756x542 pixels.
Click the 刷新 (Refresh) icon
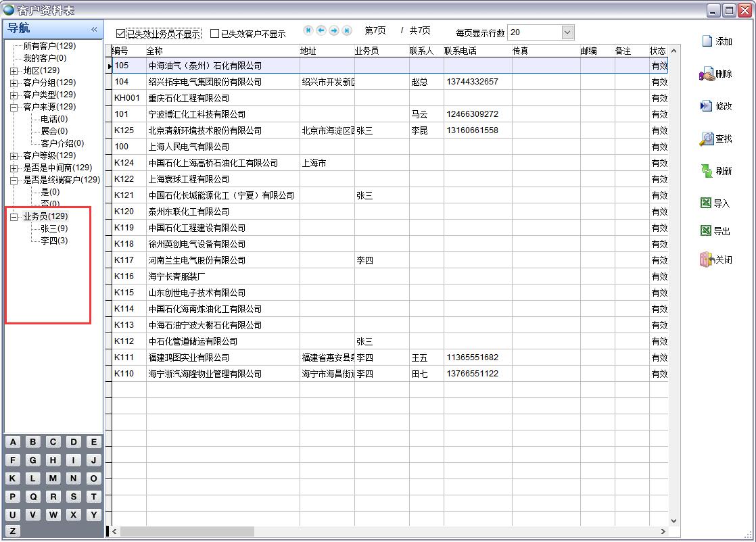point(707,171)
